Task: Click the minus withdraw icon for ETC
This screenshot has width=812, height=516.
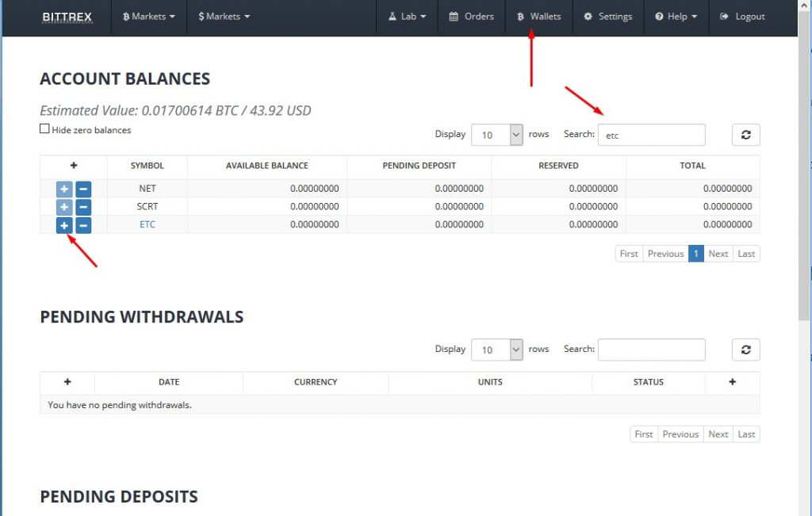Action: coord(83,225)
